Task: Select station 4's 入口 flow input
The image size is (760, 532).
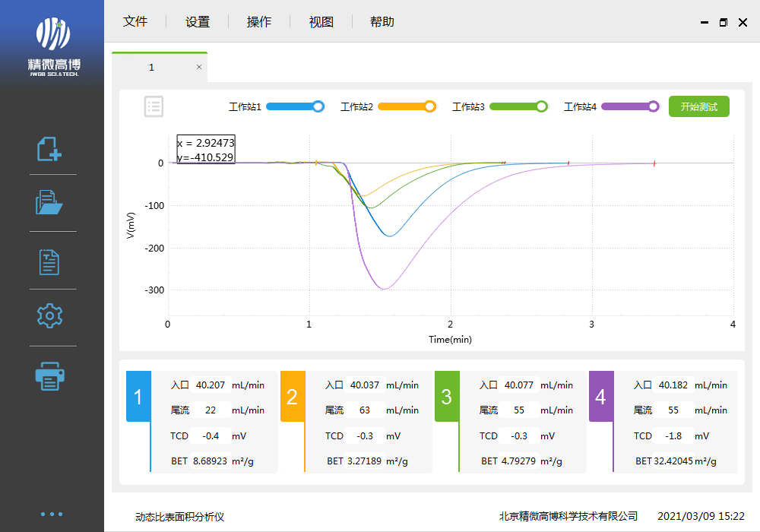Action: 672,385
